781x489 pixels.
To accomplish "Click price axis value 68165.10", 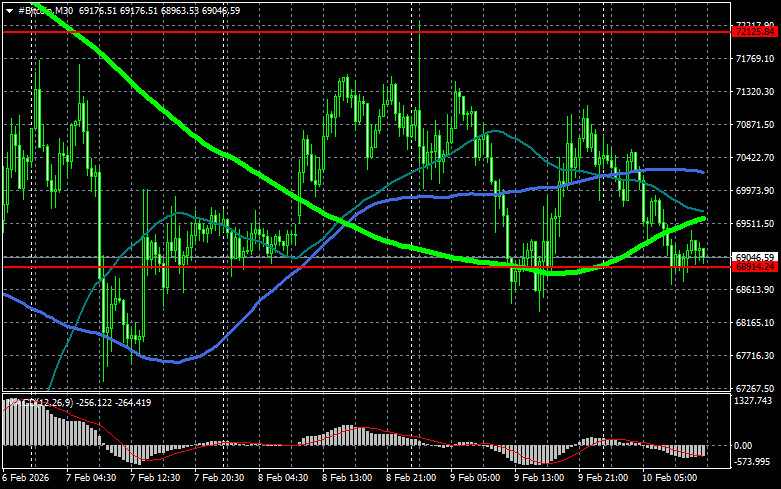I will (755, 323).
